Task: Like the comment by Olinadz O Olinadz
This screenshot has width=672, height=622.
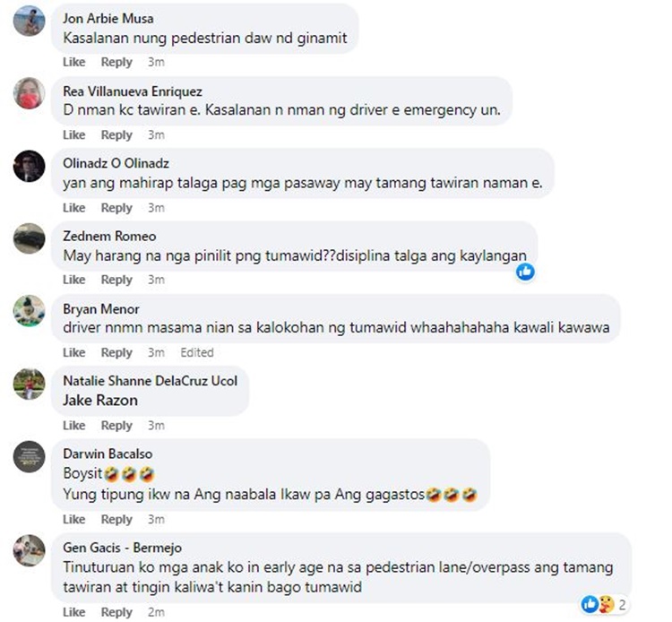Action: [x=73, y=208]
